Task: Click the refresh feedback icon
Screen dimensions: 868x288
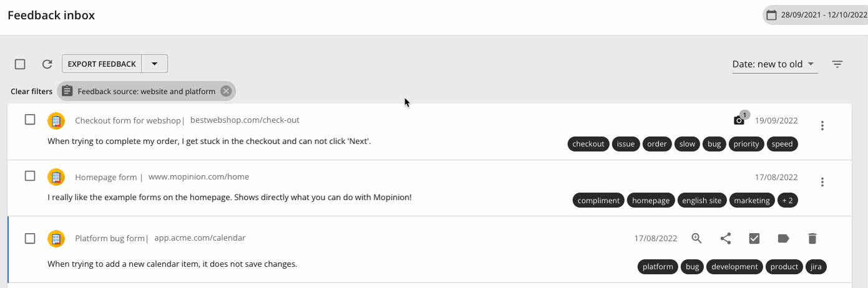Action: [x=47, y=64]
